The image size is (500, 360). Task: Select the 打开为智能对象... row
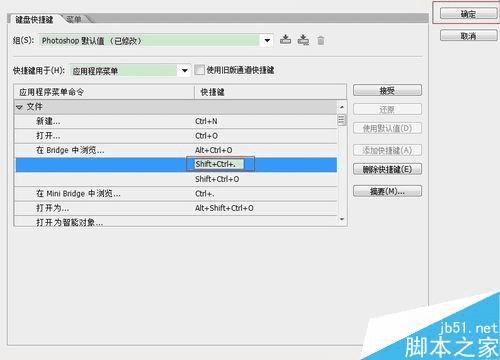176,221
